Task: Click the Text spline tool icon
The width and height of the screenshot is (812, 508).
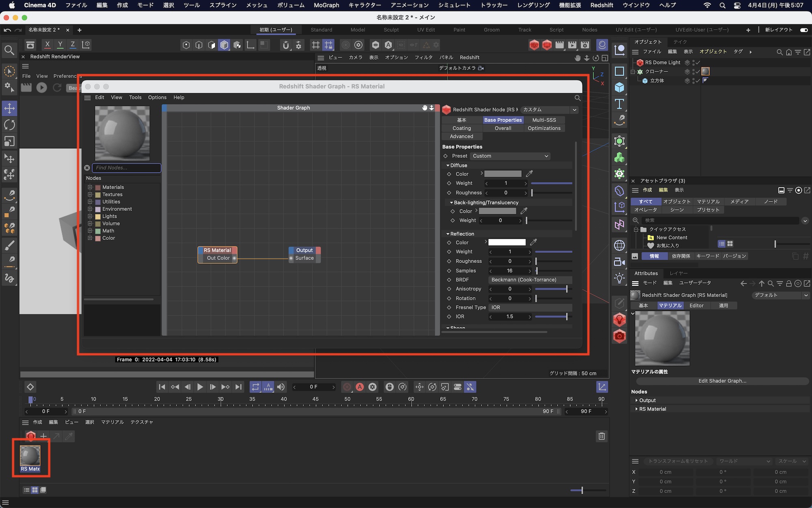Action: coord(619,104)
